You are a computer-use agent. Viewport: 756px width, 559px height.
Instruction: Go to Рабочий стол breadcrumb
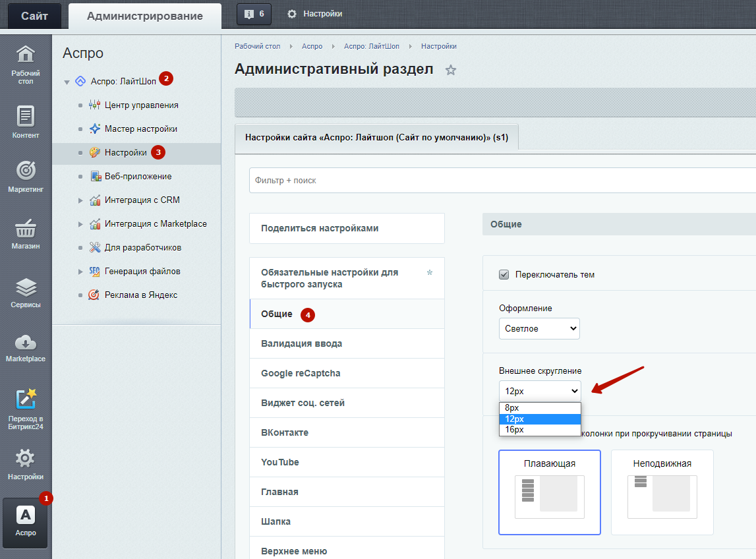[258, 46]
